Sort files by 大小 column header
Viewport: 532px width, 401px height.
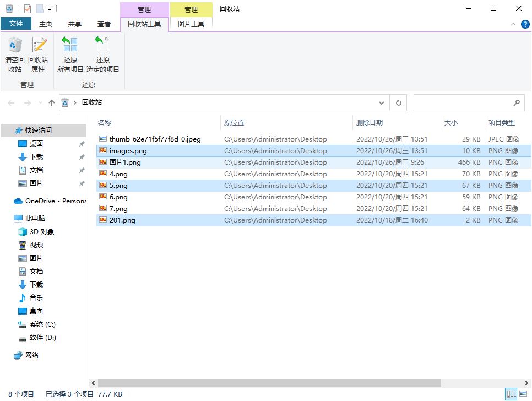(450, 123)
